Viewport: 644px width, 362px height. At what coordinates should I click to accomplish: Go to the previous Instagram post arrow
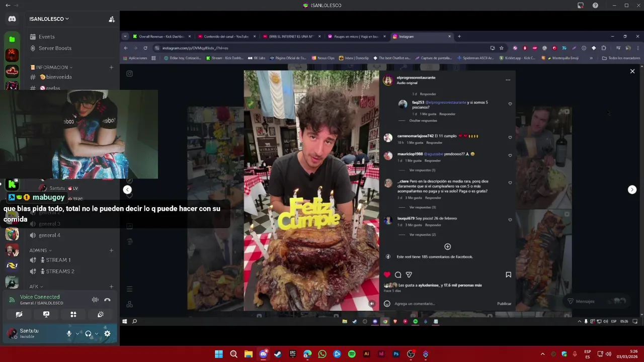point(127,190)
